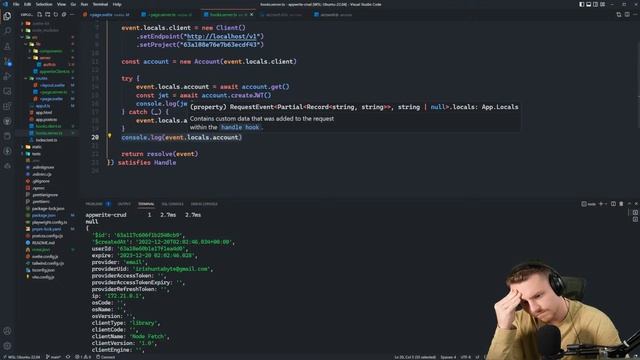Open README.md in Explorer
This screenshot has height=360, width=640.
[x=43, y=243]
